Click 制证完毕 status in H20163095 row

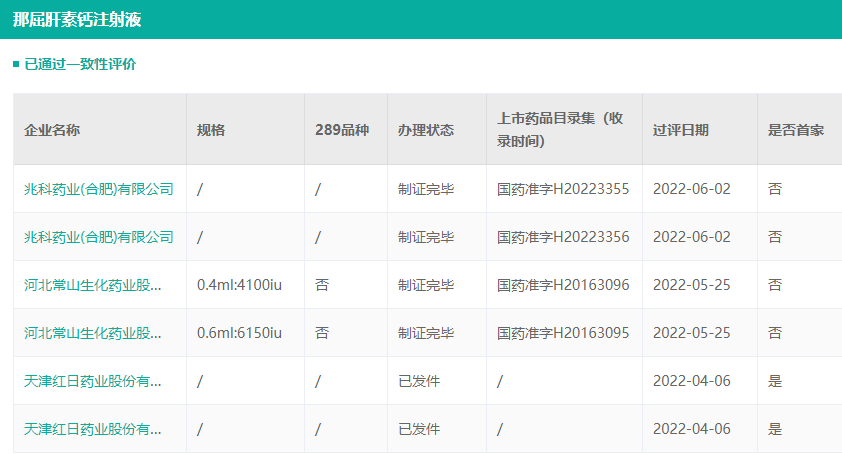(x=426, y=333)
